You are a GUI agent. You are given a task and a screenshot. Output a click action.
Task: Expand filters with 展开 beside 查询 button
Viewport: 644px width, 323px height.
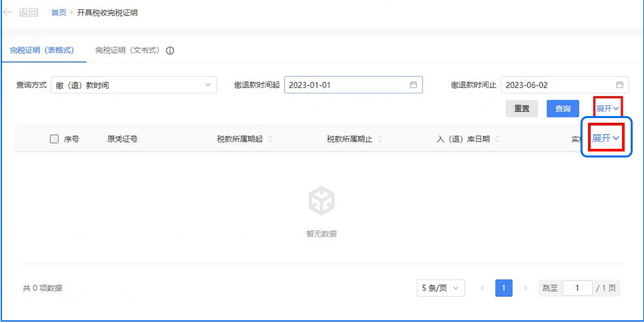pyautogui.click(x=607, y=108)
